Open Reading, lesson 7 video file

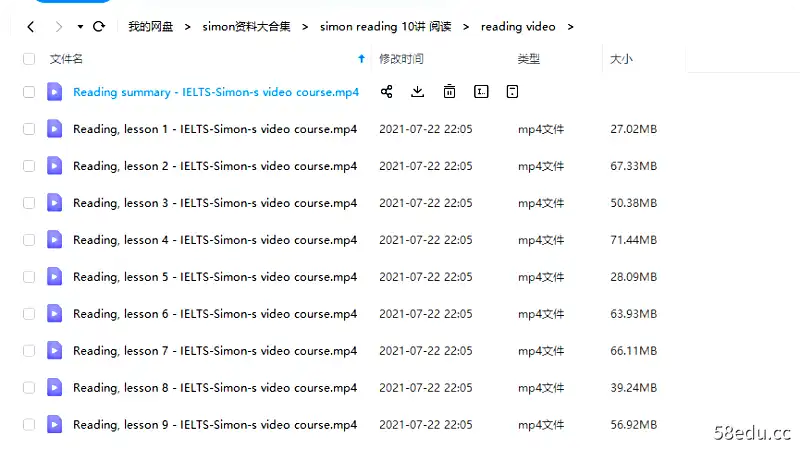[215, 351]
